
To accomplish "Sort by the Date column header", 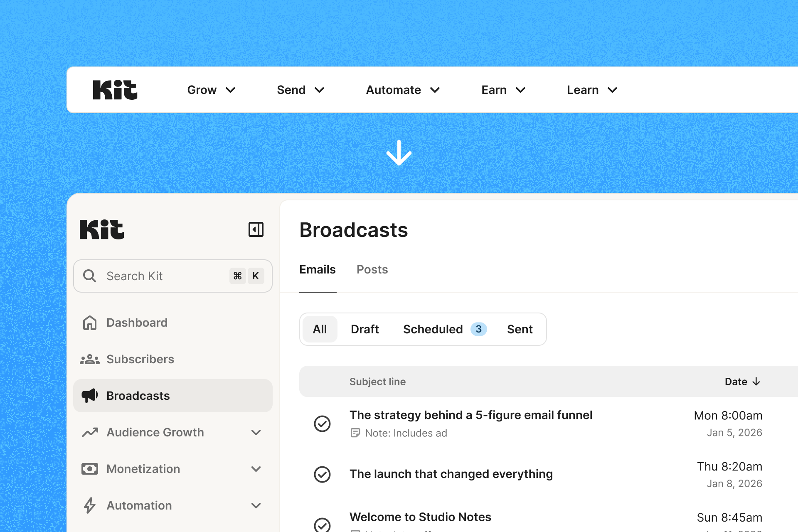I will pyautogui.click(x=742, y=382).
